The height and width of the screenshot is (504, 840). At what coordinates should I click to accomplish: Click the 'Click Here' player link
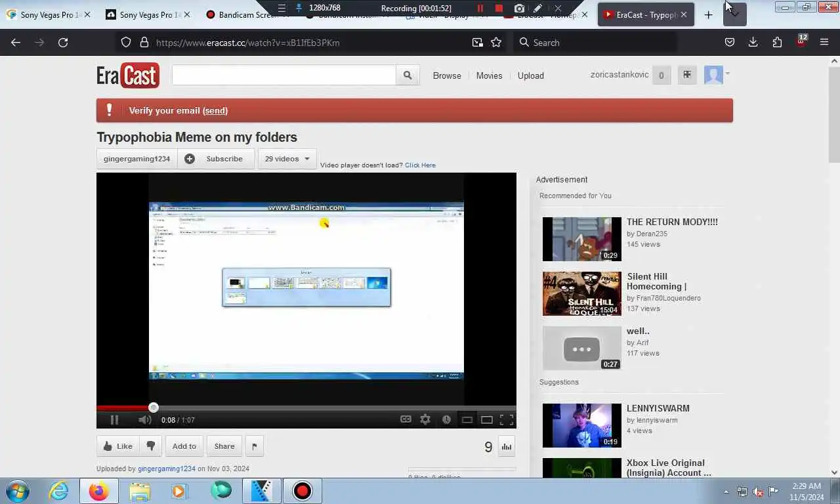(x=420, y=165)
